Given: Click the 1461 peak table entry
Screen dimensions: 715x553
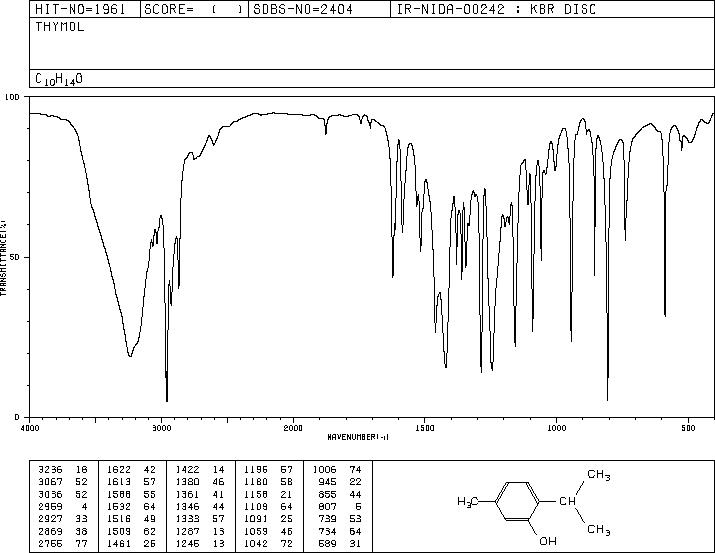Looking at the screenshot, I should click(131, 543).
